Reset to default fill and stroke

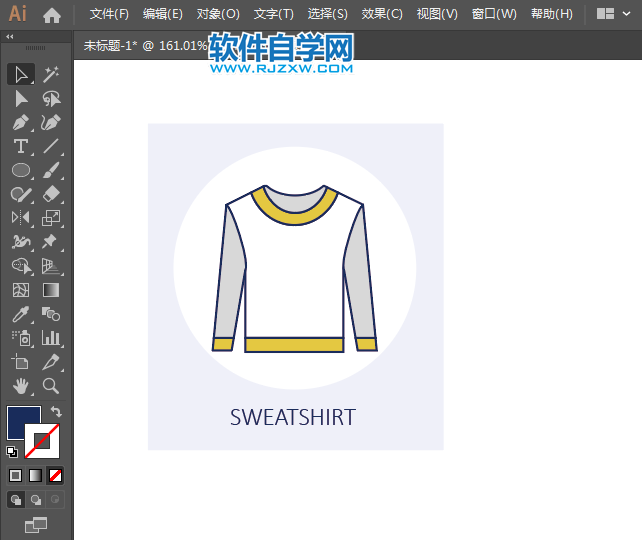click(x=12, y=452)
